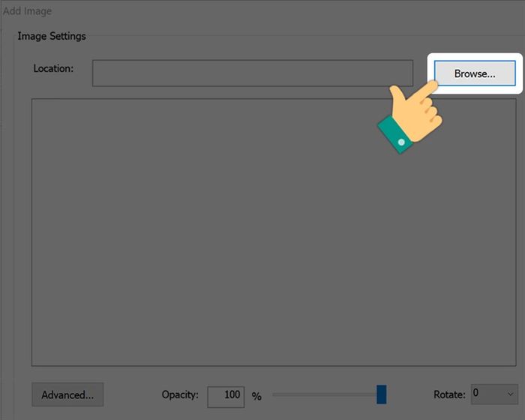Expand the Rotate dropdown

(494, 394)
